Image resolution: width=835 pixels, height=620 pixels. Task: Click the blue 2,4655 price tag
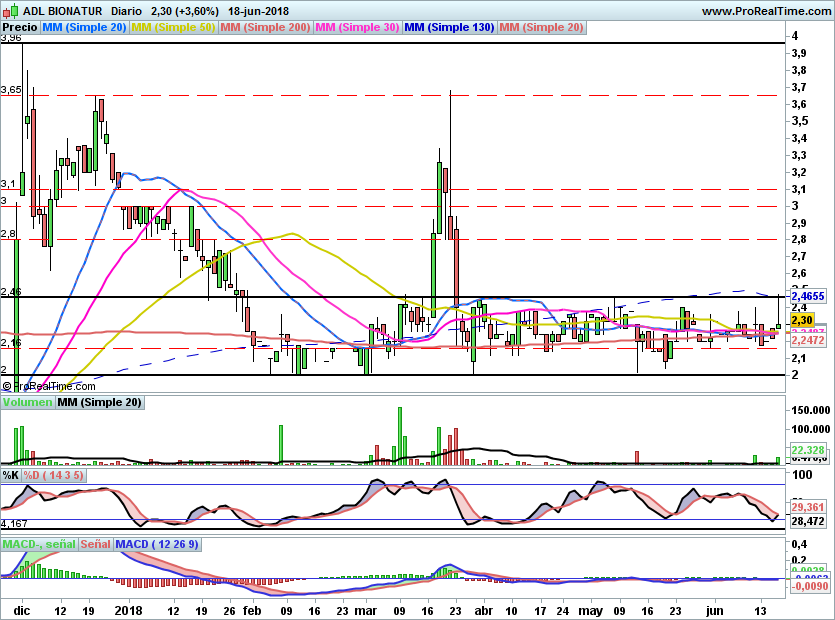(x=807, y=296)
